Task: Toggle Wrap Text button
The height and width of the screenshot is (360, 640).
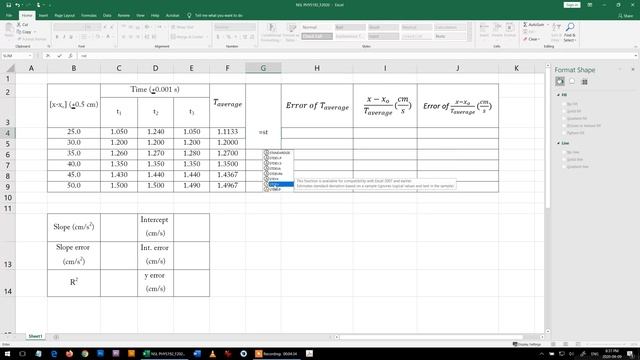Action: click(x=185, y=27)
